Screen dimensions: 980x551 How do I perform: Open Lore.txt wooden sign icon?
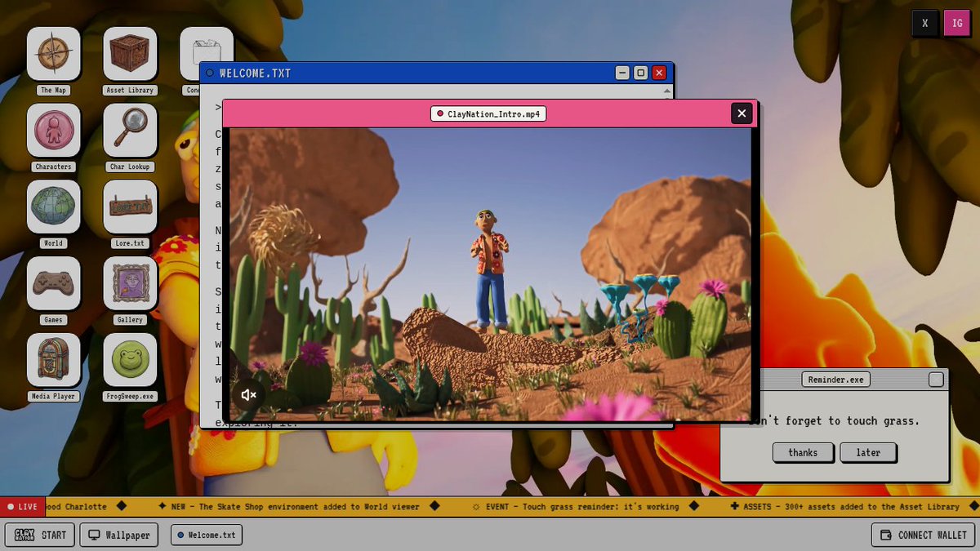(x=130, y=207)
